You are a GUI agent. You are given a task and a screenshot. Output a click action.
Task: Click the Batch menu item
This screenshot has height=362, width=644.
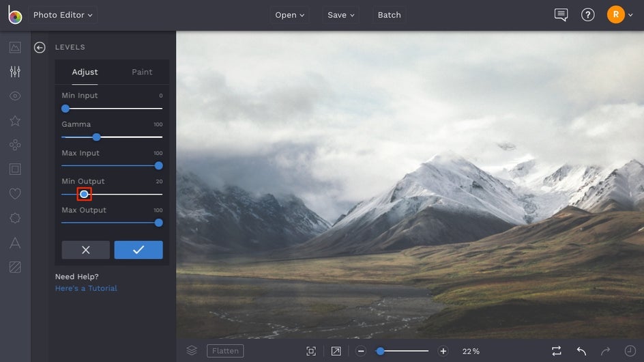(389, 15)
